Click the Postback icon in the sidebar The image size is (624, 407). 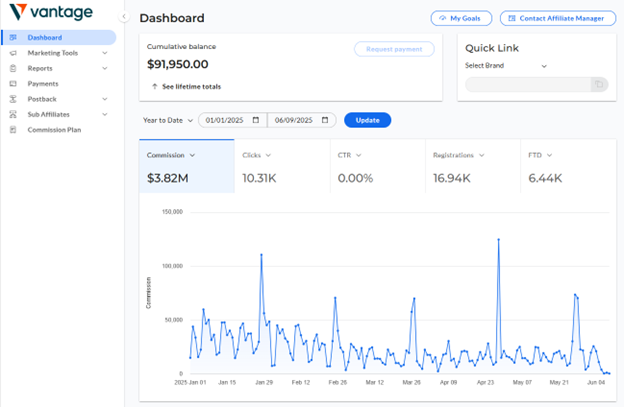coord(13,99)
